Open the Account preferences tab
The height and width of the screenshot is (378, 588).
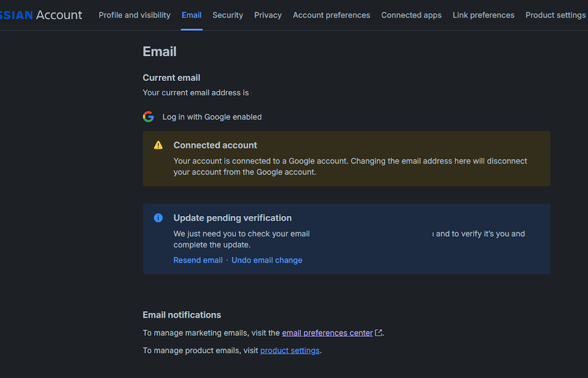point(331,15)
